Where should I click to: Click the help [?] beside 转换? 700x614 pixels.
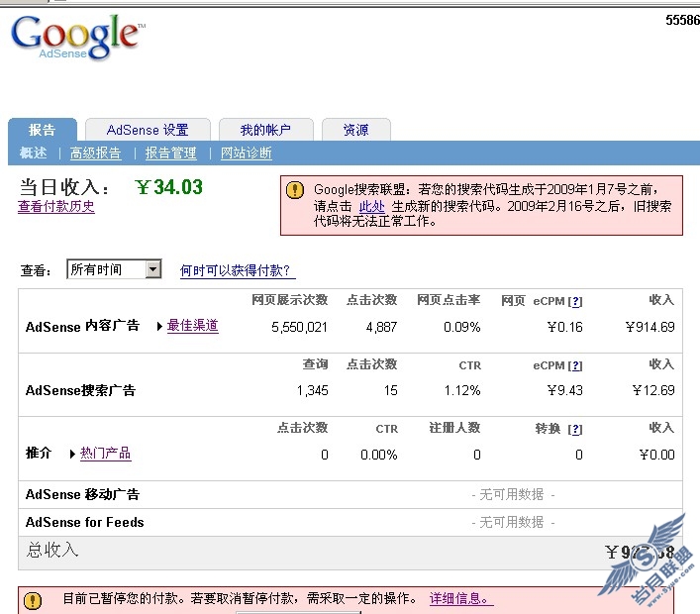coord(575,429)
